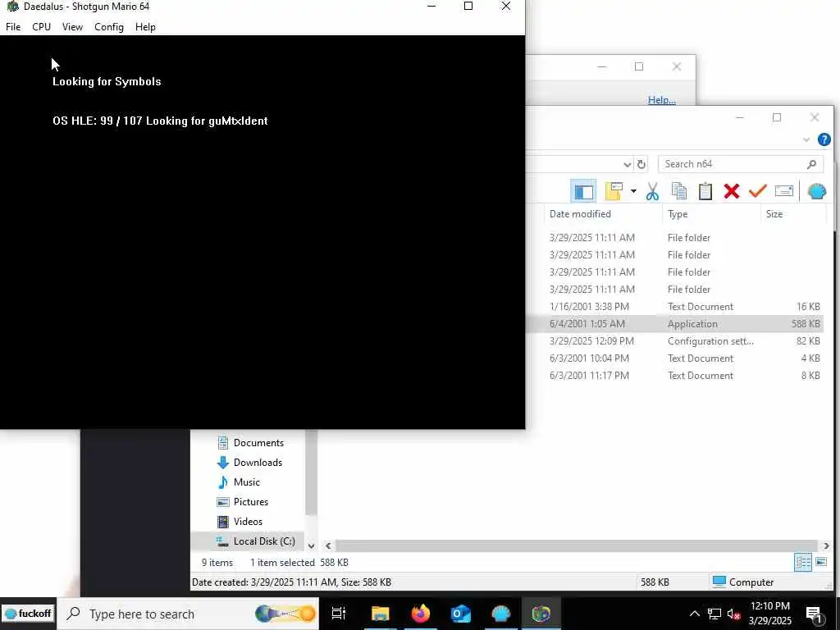
Task: Click the 82 KB size cell
Action: tap(808, 340)
